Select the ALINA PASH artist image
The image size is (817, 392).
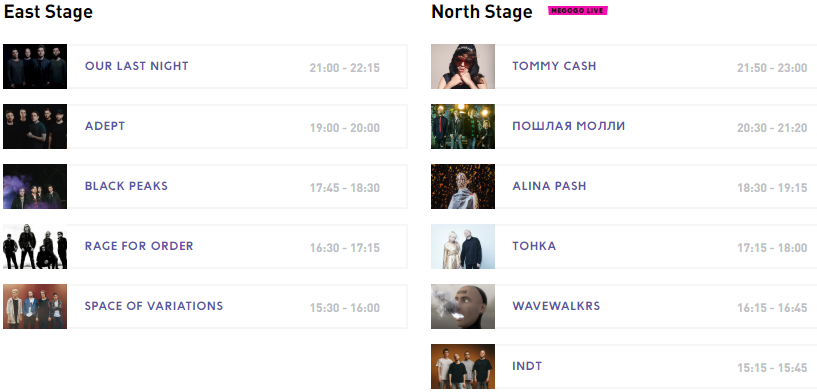coord(463,187)
